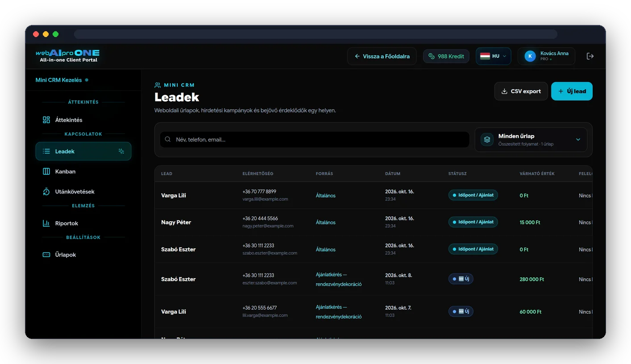
Task: Click the Kanban columns icon
Action: (x=46, y=171)
